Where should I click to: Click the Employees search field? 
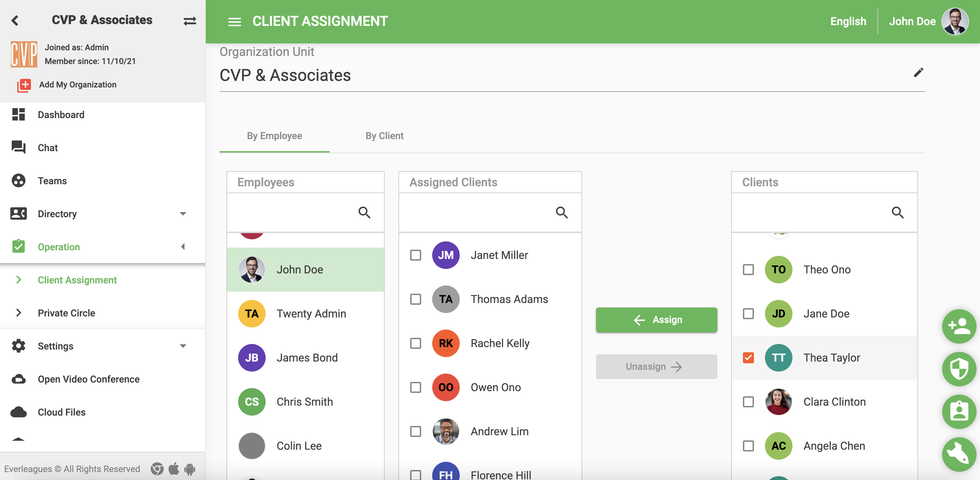click(x=305, y=212)
